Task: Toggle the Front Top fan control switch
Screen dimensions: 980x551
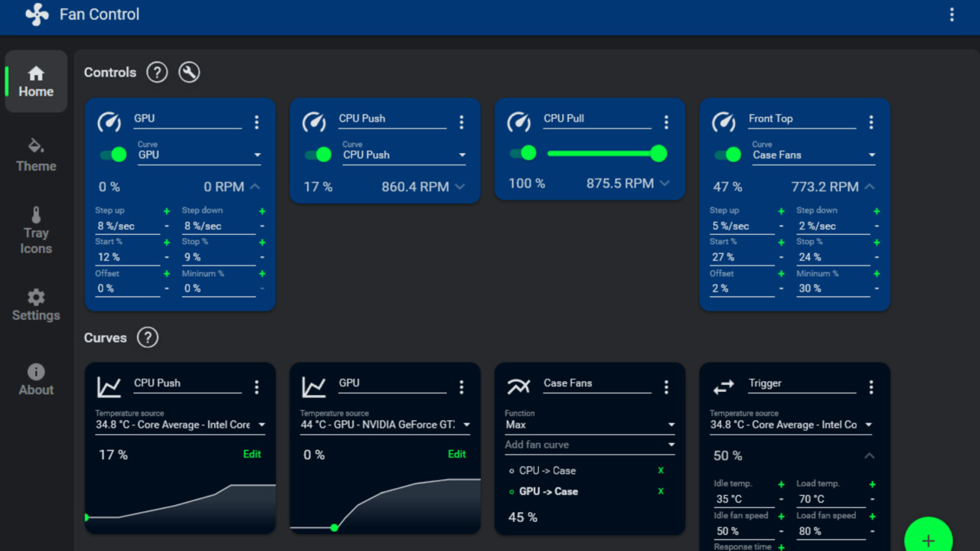Action: point(727,154)
